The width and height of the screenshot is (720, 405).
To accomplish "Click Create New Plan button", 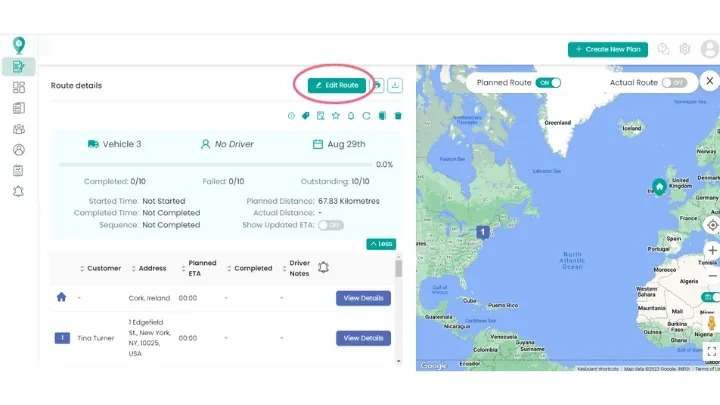I will pyautogui.click(x=608, y=49).
